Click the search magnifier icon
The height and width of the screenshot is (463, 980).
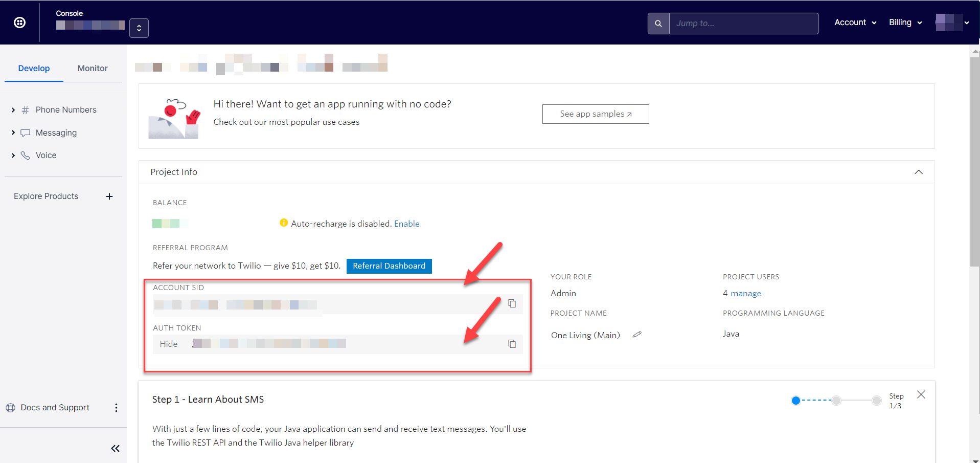coord(658,24)
